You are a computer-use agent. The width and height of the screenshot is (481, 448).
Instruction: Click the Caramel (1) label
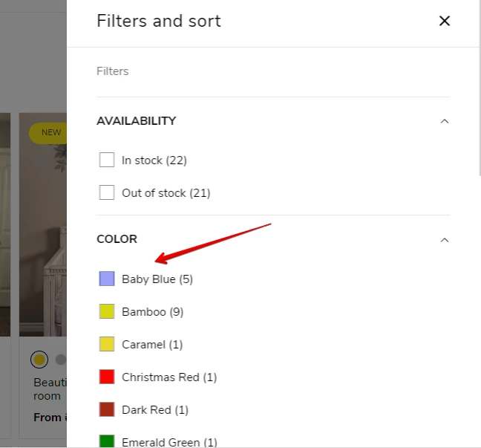point(152,345)
